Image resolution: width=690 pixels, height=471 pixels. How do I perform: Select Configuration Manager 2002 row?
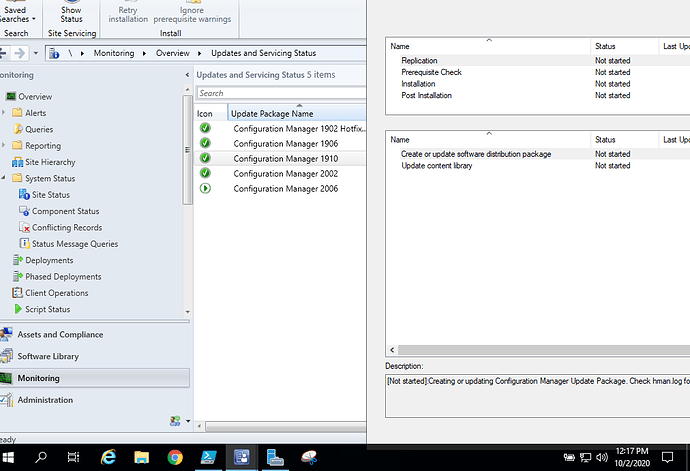[x=280, y=173]
